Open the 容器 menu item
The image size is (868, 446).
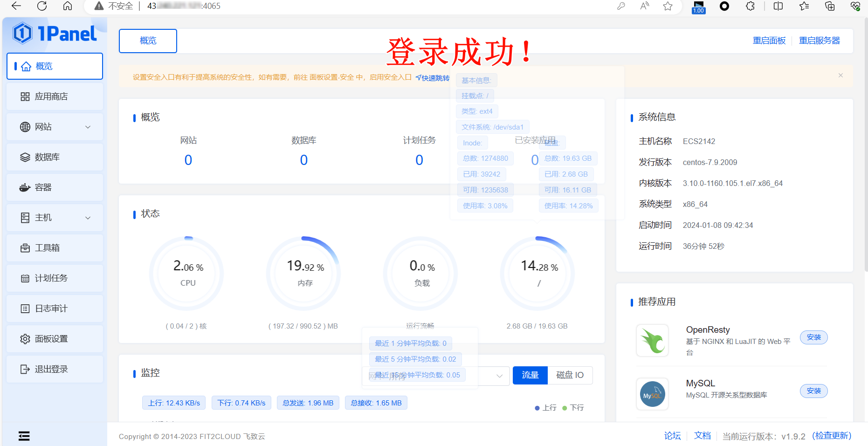[55, 187]
